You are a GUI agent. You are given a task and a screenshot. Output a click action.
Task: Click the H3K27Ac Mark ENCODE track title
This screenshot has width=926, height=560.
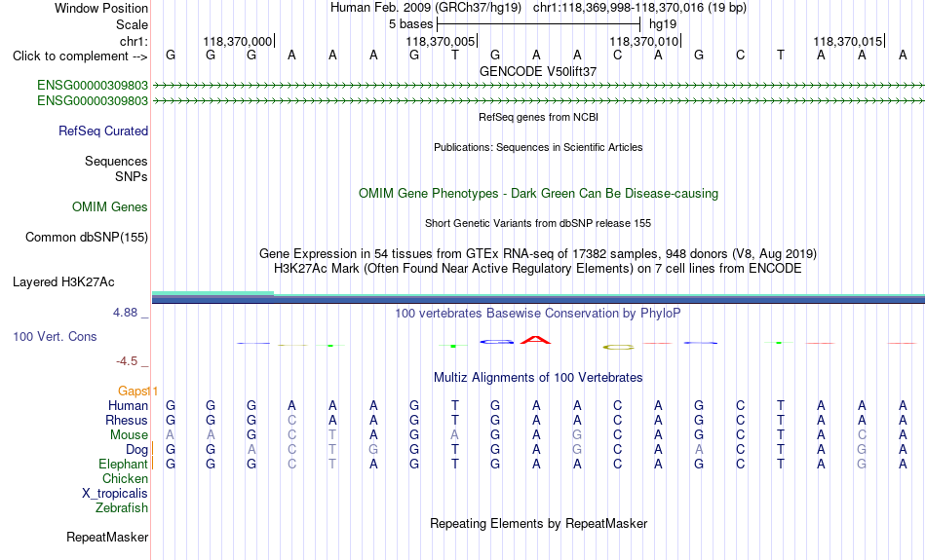[538, 269]
